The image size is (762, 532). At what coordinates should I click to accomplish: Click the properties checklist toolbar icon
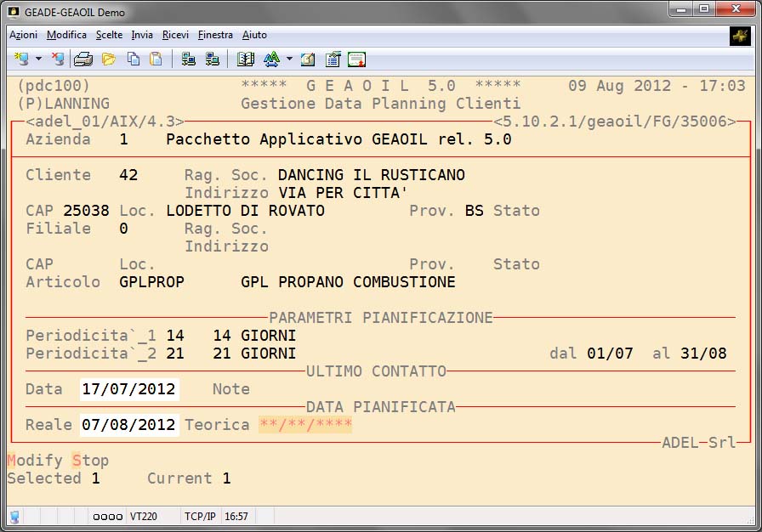(333, 59)
